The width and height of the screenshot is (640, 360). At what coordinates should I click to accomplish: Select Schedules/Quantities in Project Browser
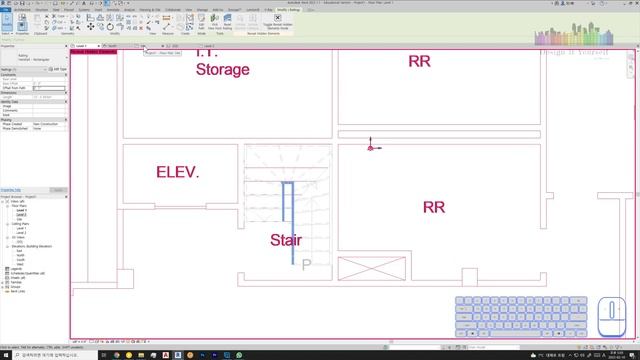click(28, 273)
